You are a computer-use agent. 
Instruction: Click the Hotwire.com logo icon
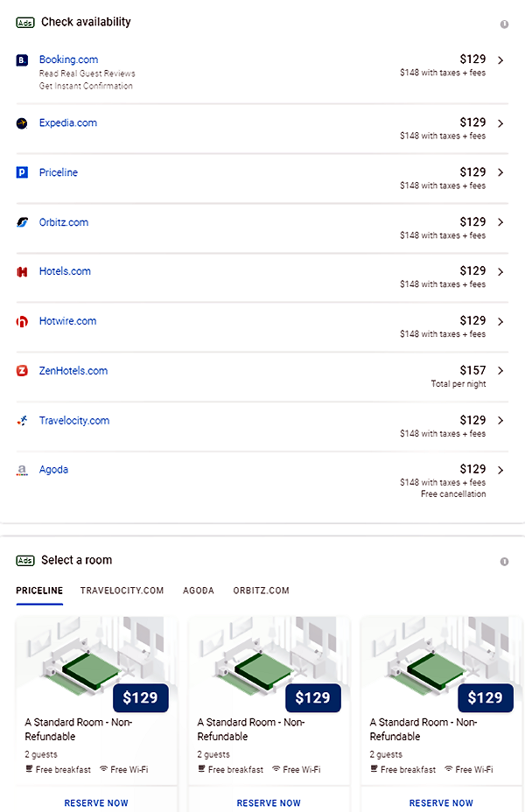click(x=22, y=322)
